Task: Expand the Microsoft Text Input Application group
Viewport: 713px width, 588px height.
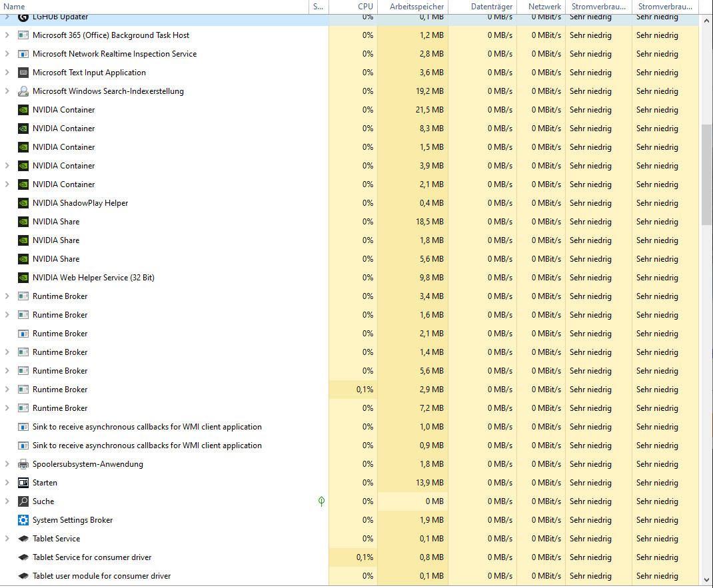Action: (7, 72)
